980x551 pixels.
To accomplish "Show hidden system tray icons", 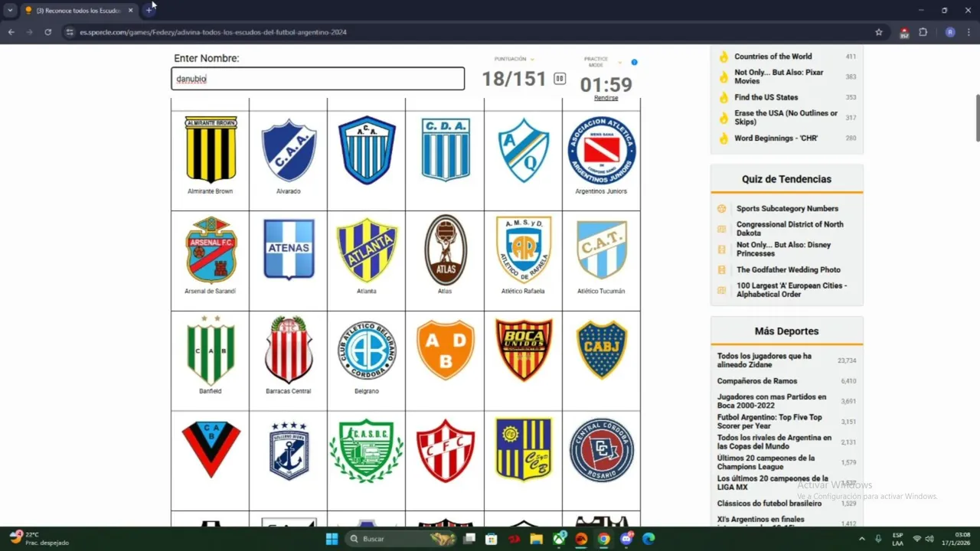I will (861, 539).
